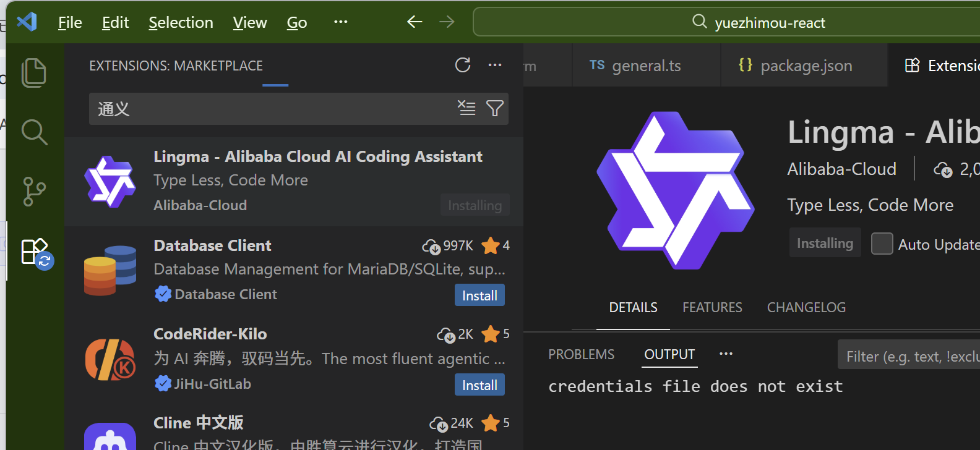Open the Go menu

[297, 23]
